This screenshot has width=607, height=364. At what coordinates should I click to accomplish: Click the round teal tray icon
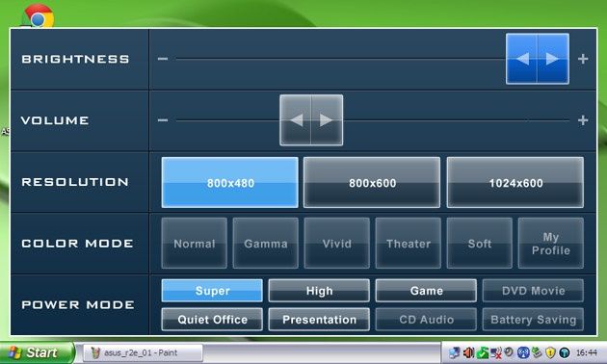coord(564,352)
